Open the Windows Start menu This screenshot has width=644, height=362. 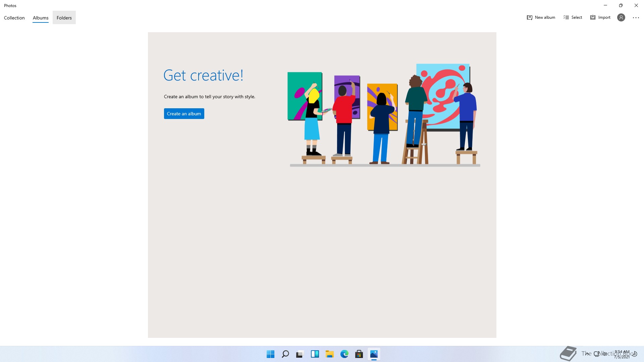tap(270, 354)
